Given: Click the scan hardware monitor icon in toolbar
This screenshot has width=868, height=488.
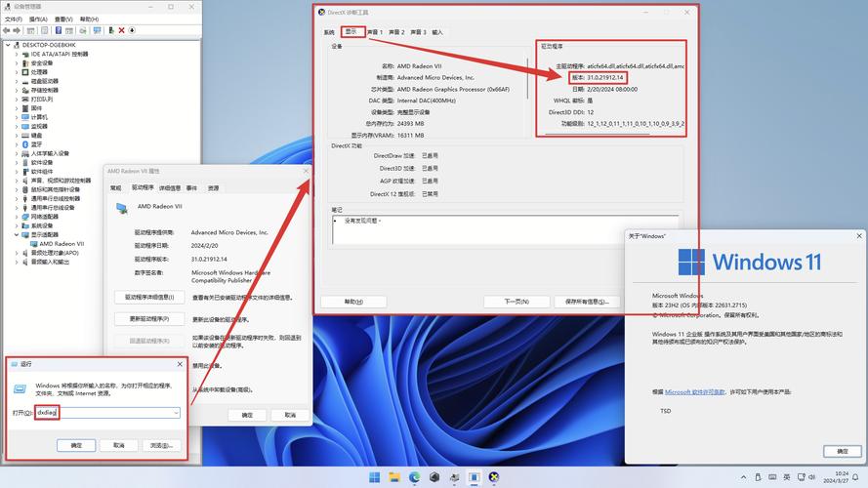Looking at the screenshot, I should click(x=97, y=30).
